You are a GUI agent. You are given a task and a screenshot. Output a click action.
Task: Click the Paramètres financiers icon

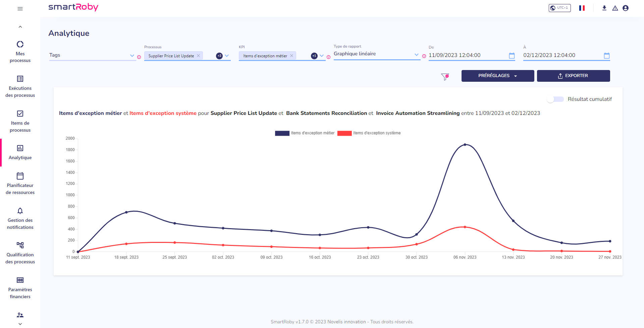[20, 280]
